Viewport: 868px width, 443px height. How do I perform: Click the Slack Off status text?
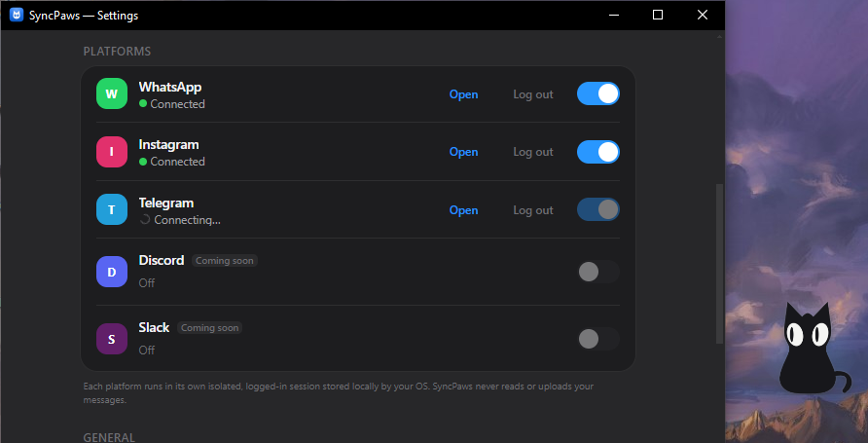click(x=147, y=350)
